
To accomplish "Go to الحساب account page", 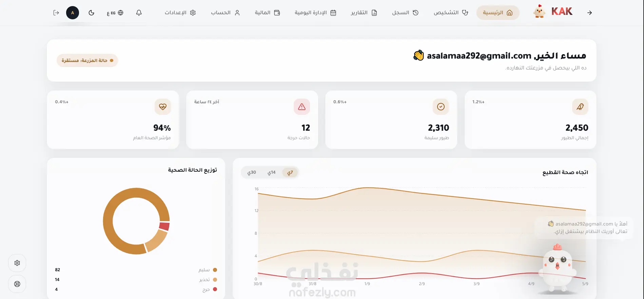I will [x=226, y=13].
